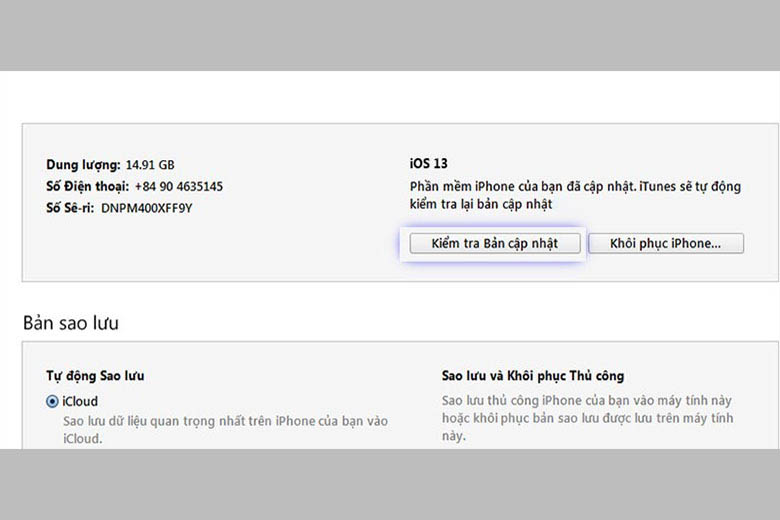Select serial number DNPM400XFF9Y
This screenshot has width=780, height=520.
click(x=146, y=208)
